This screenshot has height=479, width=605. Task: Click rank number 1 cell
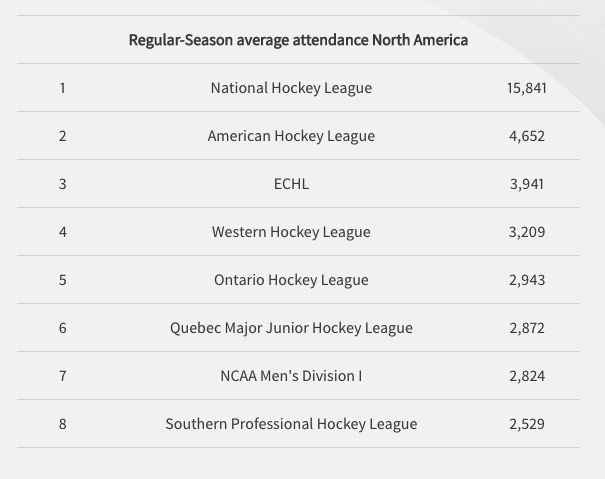[63, 88]
